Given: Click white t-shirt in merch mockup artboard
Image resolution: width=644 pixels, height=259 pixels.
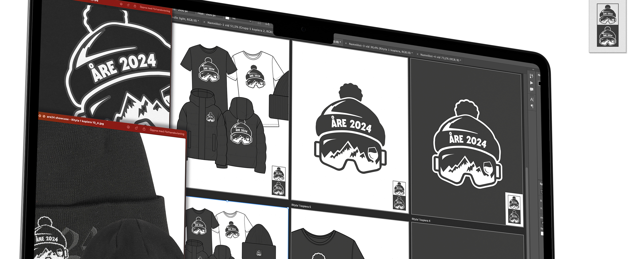Looking at the screenshot, I should 257,83.
